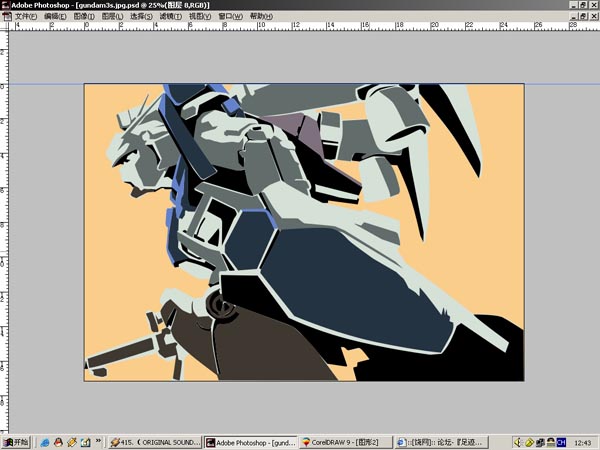Open the 选择(S) Select menu
This screenshot has height=450, width=600.
pos(141,16)
